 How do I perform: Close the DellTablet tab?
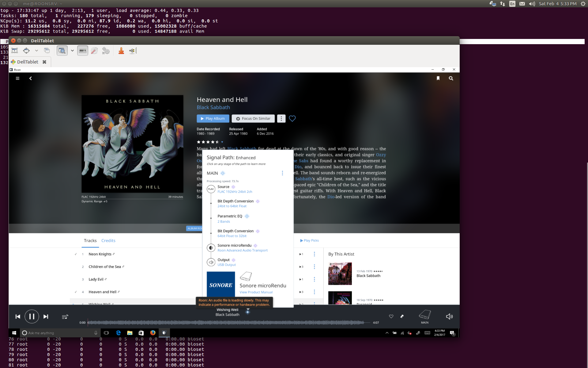point(44,62)
